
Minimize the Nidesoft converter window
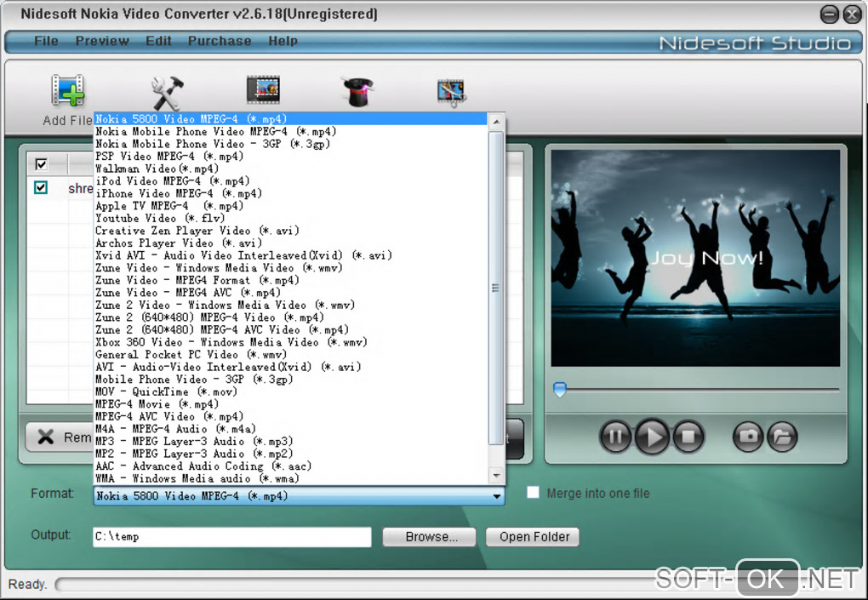829,14
